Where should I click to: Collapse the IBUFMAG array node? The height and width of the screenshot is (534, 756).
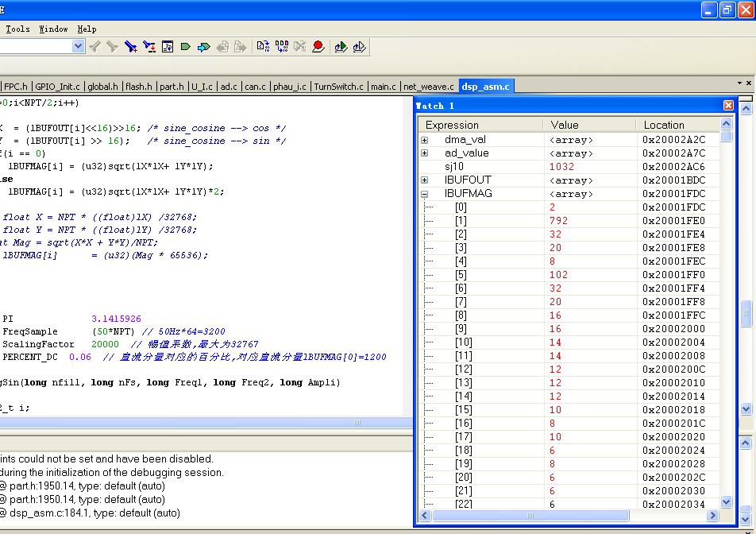(424, 194)
